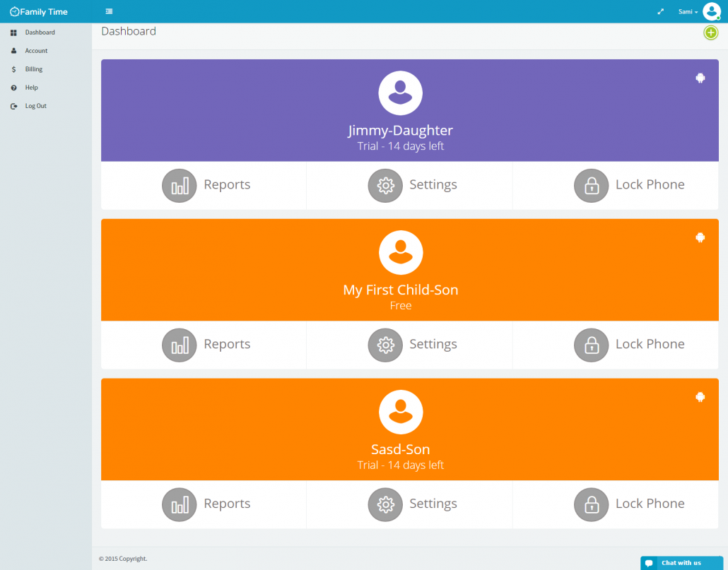The width and height of the screenshot is (728, 570).
Task: Toggle the sidebar hamburger menu icon
Action: point(108,11)
